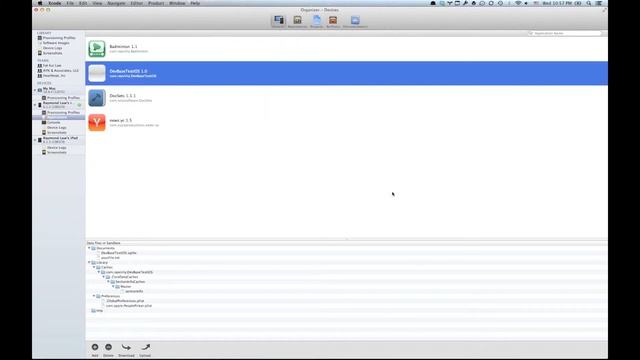Select the 'Badminton 1.1' app title
640x360 pixels.
tap(123, 47)
